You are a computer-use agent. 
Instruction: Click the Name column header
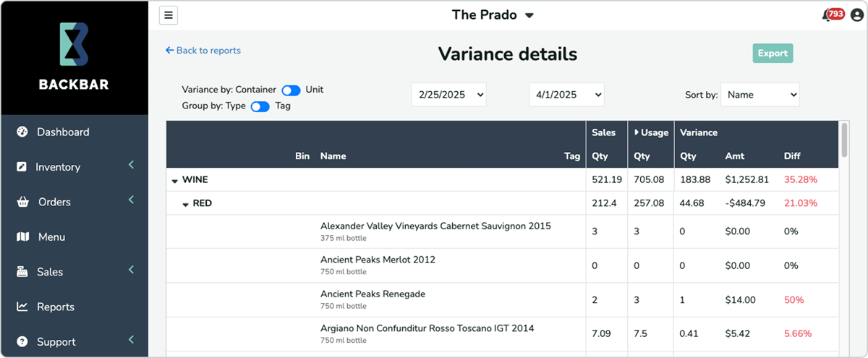click(x=333, y=156)
